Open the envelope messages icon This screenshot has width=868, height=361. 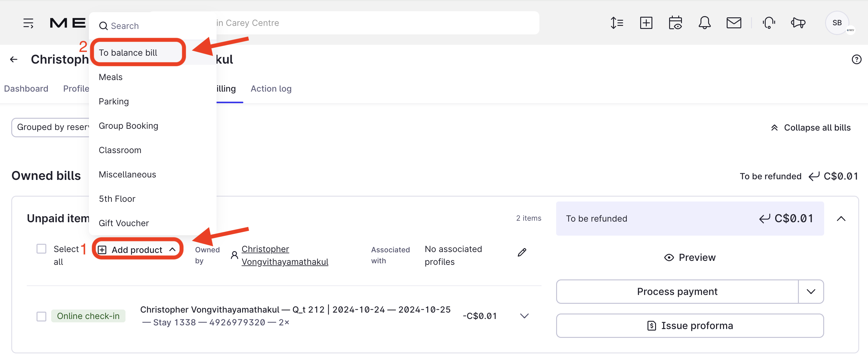pyautogui.click(x=734, y=23)
